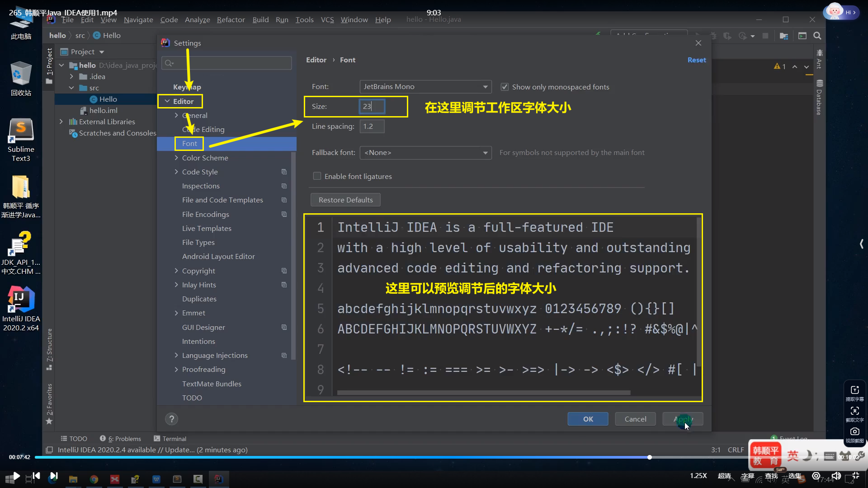
Task: Click the help question mark icon in Settings
Action: (x=171, y=419)
